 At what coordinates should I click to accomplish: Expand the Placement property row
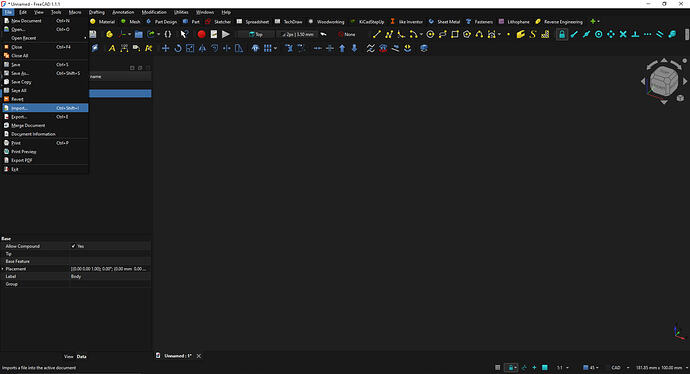pyautogui.click(x=3, y=269)
